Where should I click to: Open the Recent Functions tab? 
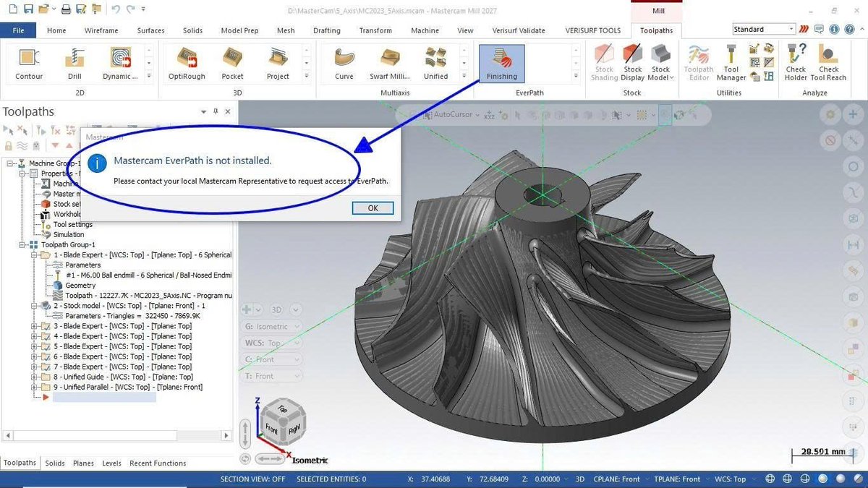pos(158,463)
